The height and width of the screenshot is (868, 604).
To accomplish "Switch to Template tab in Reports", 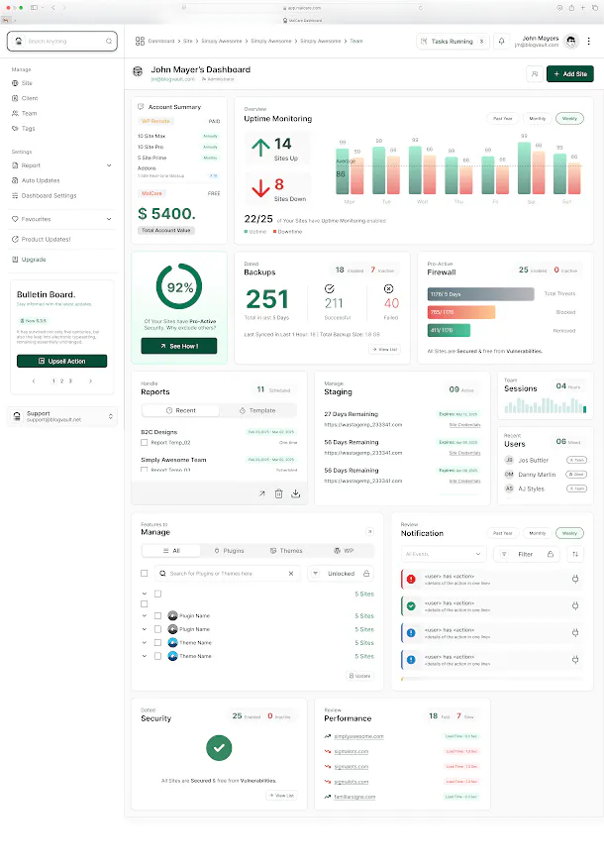I will [x=257, y=411].
